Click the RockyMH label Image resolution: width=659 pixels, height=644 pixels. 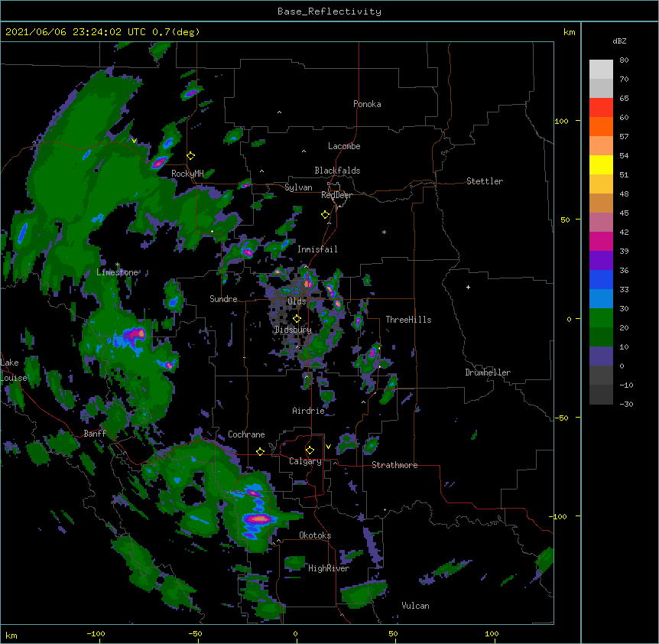187,173
